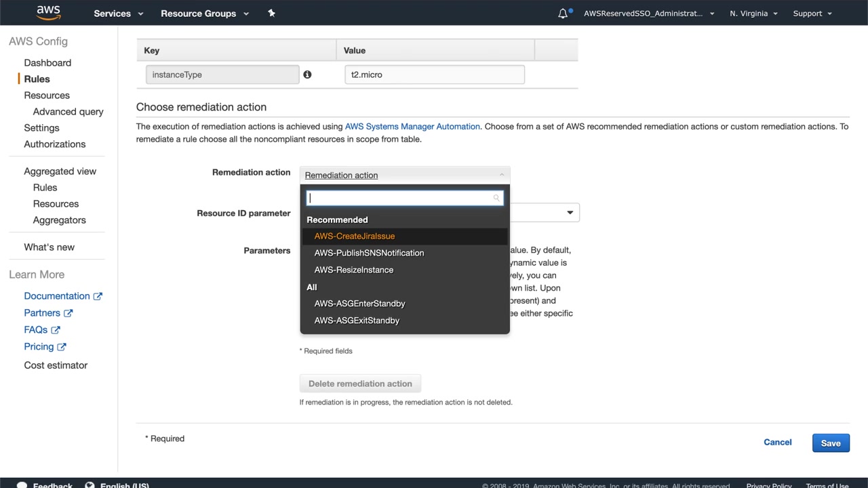
Task: Focus the remediation action search field
Action: click(x=400, y=198)
